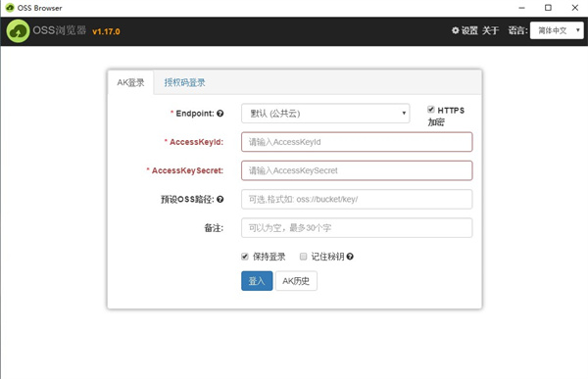Click the 记住秘钥 help question mark icon
The height and width of the screenshot is (379, 588).
point(350,257)
